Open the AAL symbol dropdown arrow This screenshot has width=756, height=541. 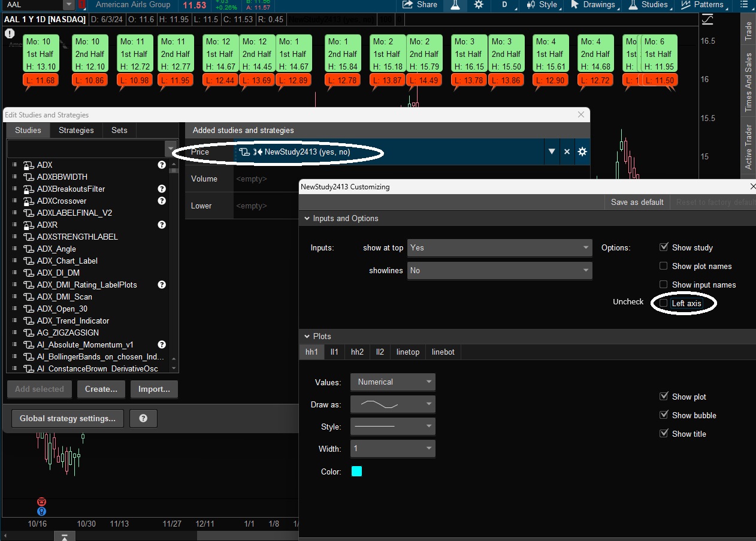(x=69, y=5)
